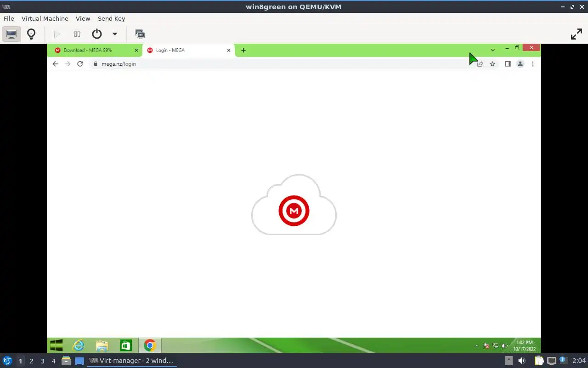Bookmark this page with the star
This screenshot has width=588, height=368.
coord(492,64)
